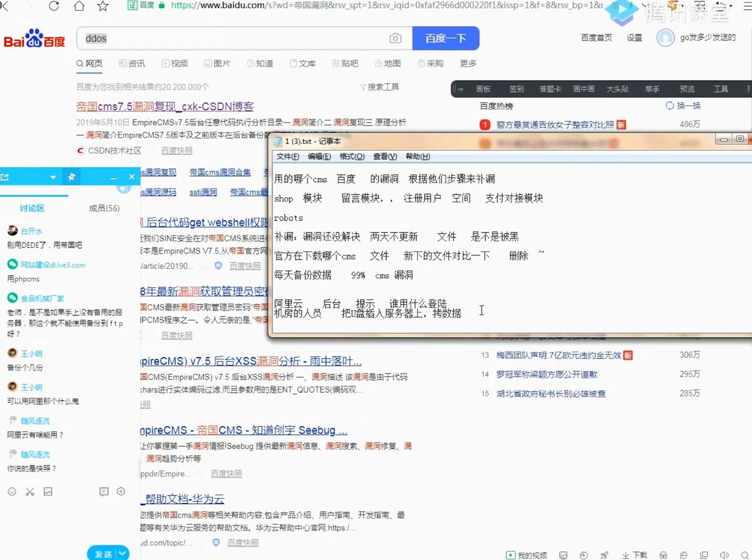Click the rocket speed-up icon in status bar
This screenshot has width=752, height=560.
click(x=605, y=555)
